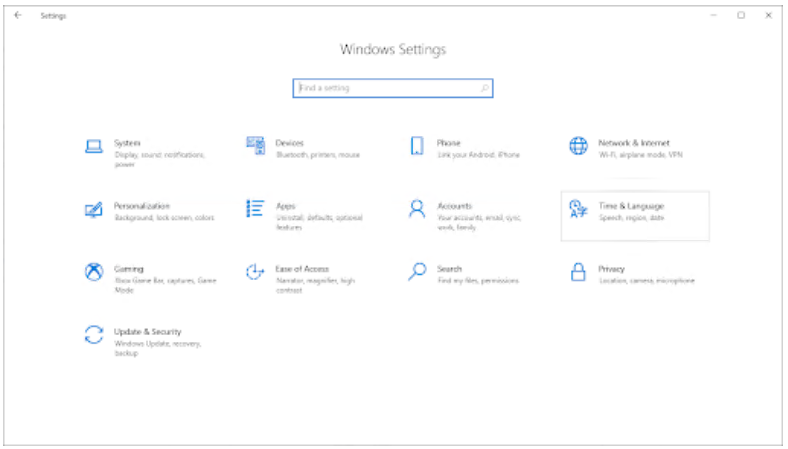Open the Search settings label
This screenshot has width=788, height=449.
point(449,269)
